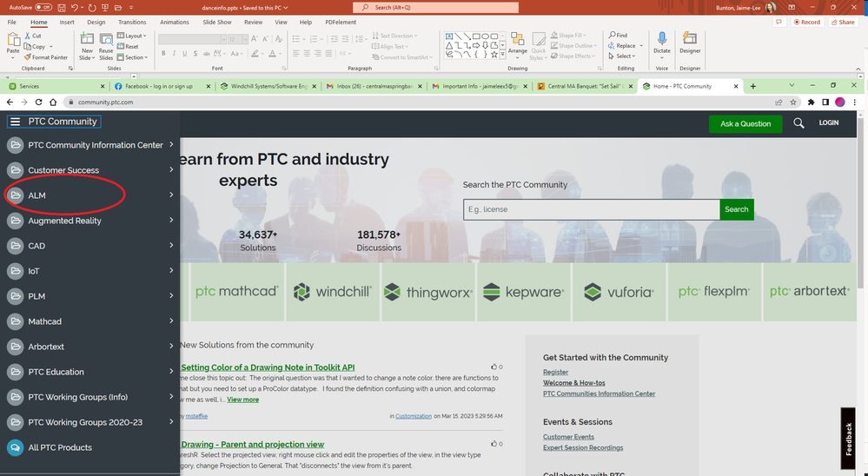Screen dimensions: 868x476
Task: Click the Ask a Question button
Action: click(x=745, y=123)
